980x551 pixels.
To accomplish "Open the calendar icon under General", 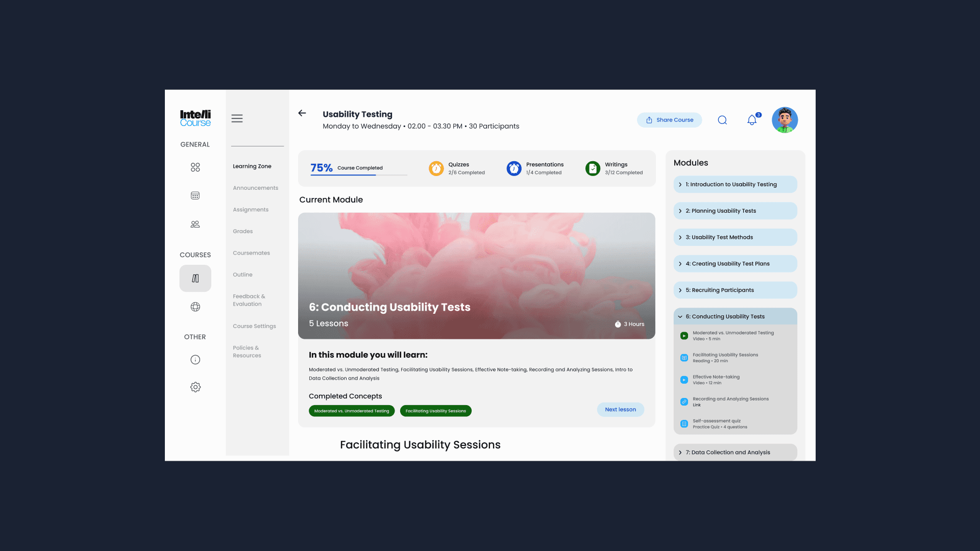I will click(x=195, y=195).
